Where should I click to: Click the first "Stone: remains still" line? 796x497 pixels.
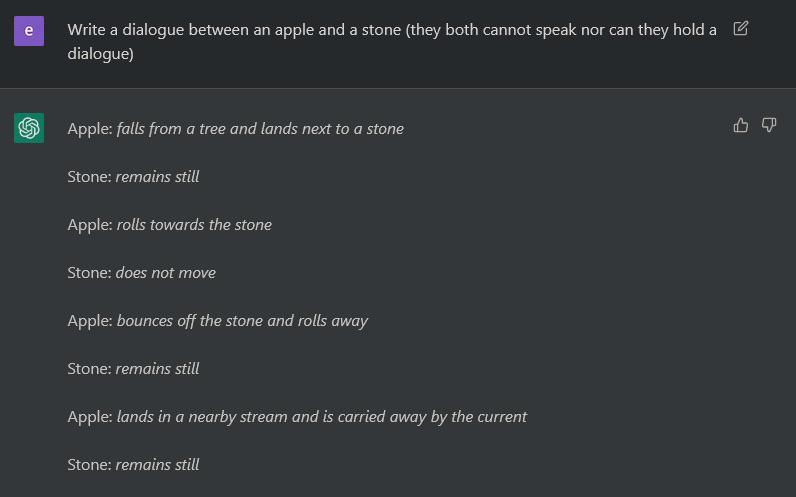tap(133, 177)
